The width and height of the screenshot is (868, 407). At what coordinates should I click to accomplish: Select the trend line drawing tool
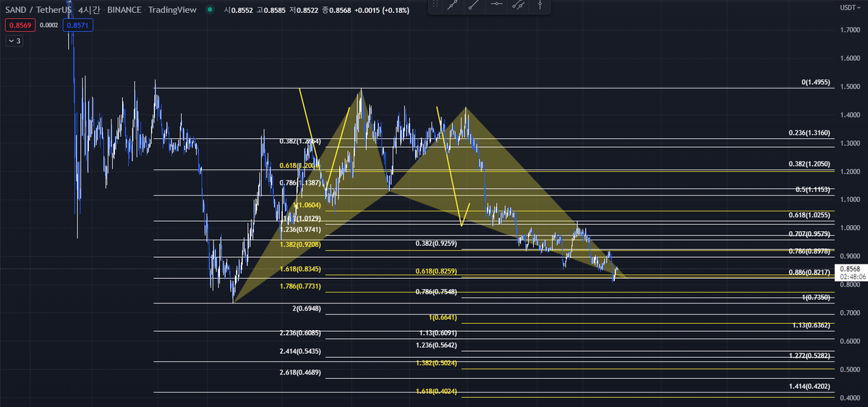click(453, 5)
